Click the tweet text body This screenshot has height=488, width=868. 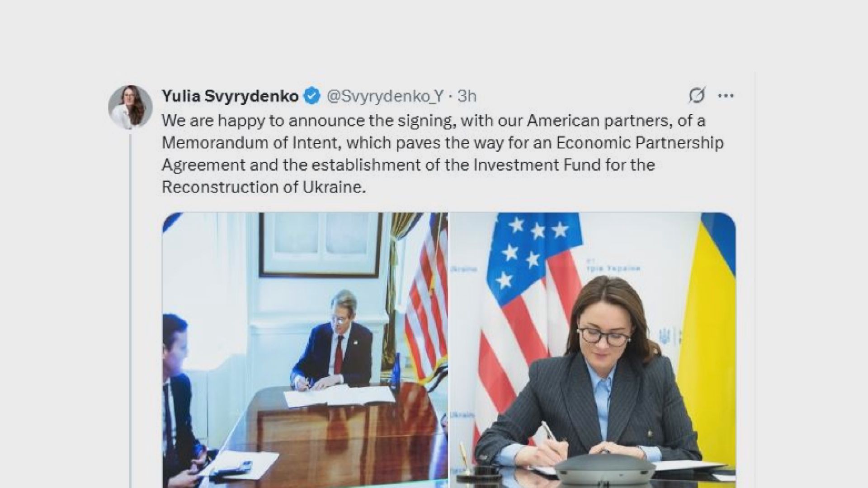pyautogui.click(x=407, y=154)
